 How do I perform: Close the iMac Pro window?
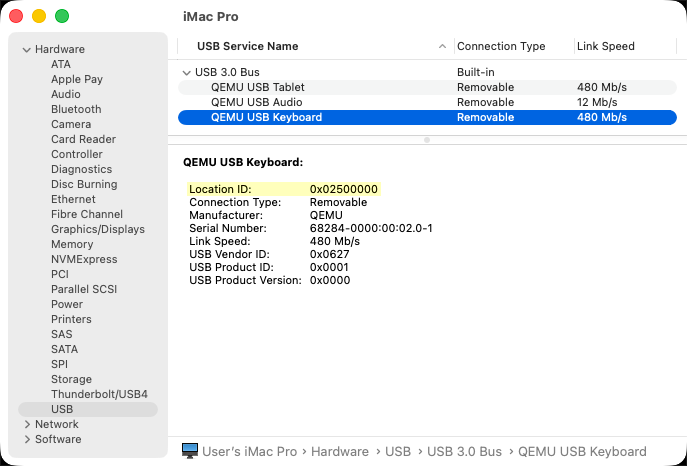pos(16,16)
